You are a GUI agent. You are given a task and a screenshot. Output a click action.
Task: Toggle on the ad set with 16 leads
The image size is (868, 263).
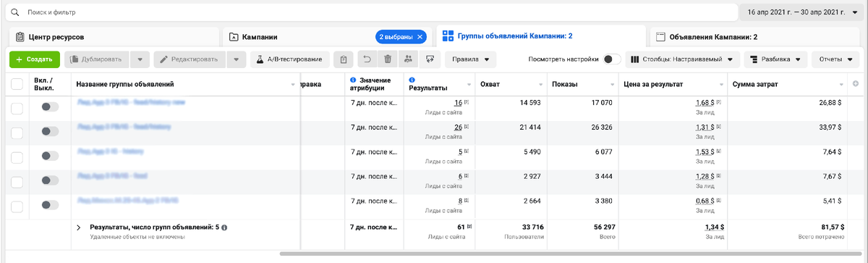[50, 107]
